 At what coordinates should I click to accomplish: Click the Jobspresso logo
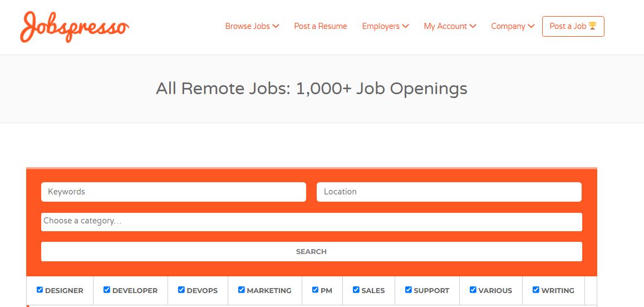click(75, 27)
